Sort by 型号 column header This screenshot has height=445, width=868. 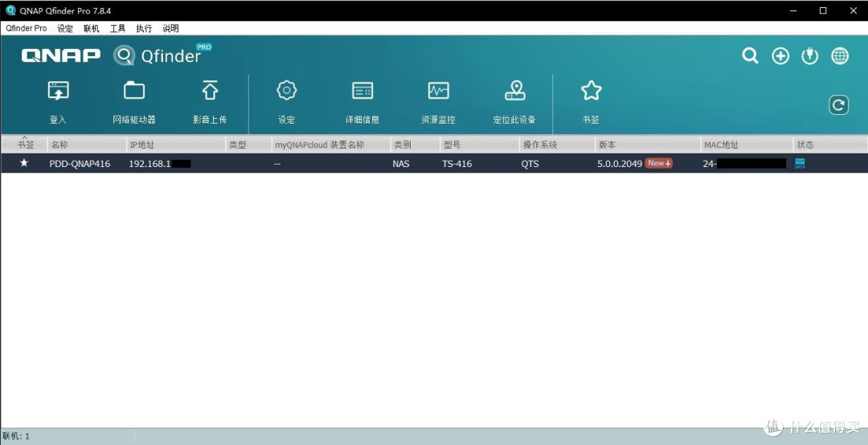[x=480, y=145]
